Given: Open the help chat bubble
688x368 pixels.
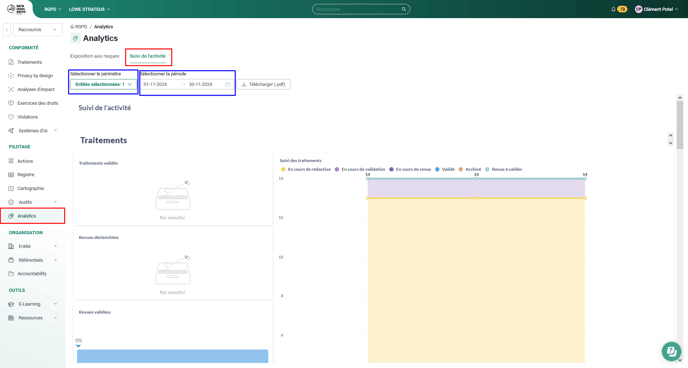Looking at the screenshot, I should click(x=671, y=351).
